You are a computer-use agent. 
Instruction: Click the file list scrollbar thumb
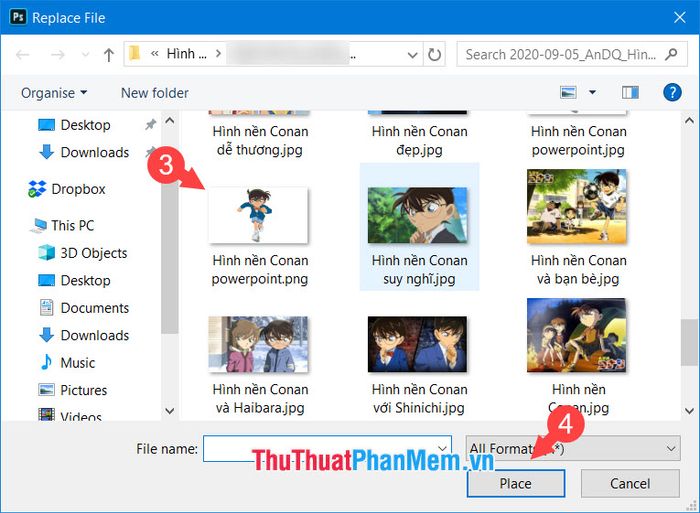point(688,343)
